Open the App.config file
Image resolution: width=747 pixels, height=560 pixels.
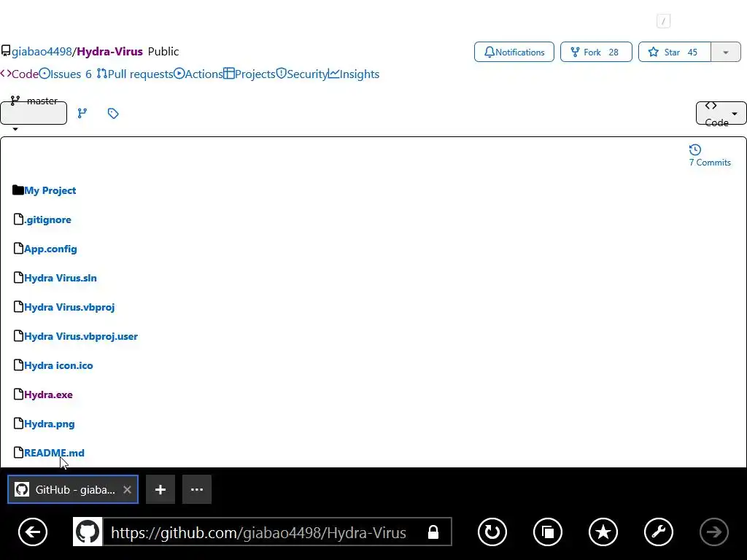point(50,249)
